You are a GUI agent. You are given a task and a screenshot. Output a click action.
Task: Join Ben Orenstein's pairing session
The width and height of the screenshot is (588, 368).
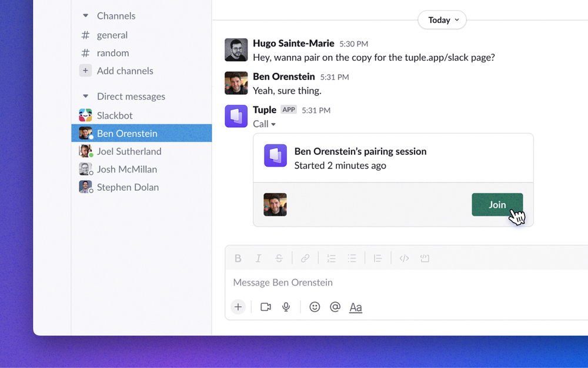497,204
